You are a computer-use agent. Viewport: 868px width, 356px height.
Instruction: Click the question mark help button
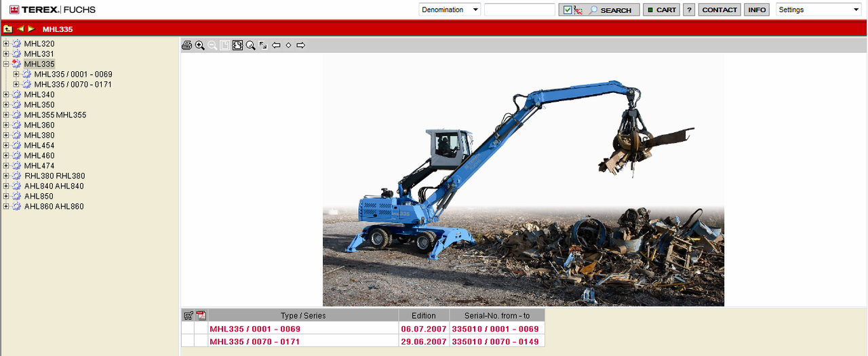[689, 10]
